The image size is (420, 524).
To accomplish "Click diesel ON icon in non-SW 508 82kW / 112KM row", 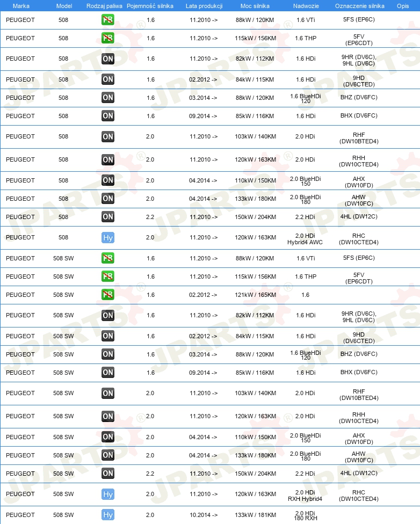I will coord(107,59).
